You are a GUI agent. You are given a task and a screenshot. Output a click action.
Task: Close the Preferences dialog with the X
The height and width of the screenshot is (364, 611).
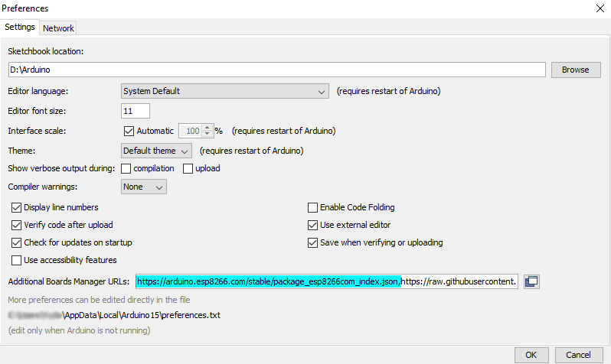(x=599, y=8)
